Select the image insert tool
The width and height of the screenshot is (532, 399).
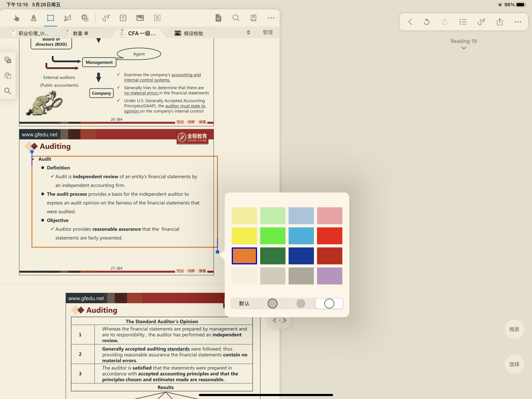pos(140,18)
